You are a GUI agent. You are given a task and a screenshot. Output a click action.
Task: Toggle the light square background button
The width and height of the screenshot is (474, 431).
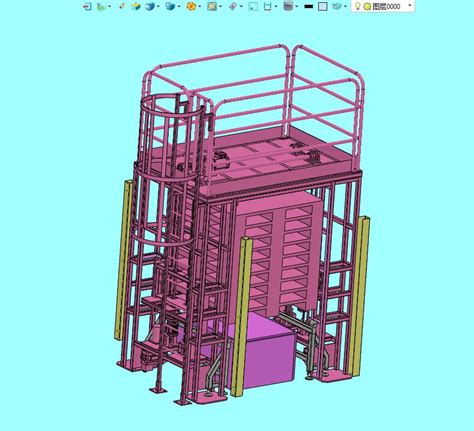(x=322, y=6)
